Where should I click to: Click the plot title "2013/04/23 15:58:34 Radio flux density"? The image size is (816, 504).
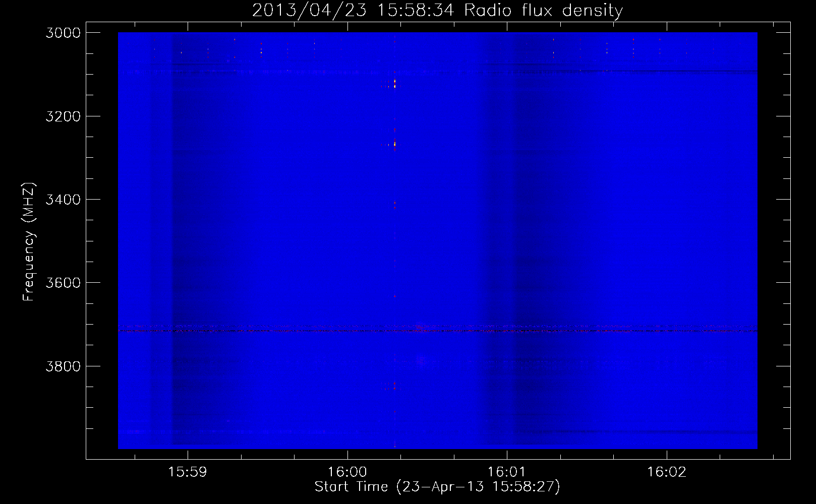437,10
